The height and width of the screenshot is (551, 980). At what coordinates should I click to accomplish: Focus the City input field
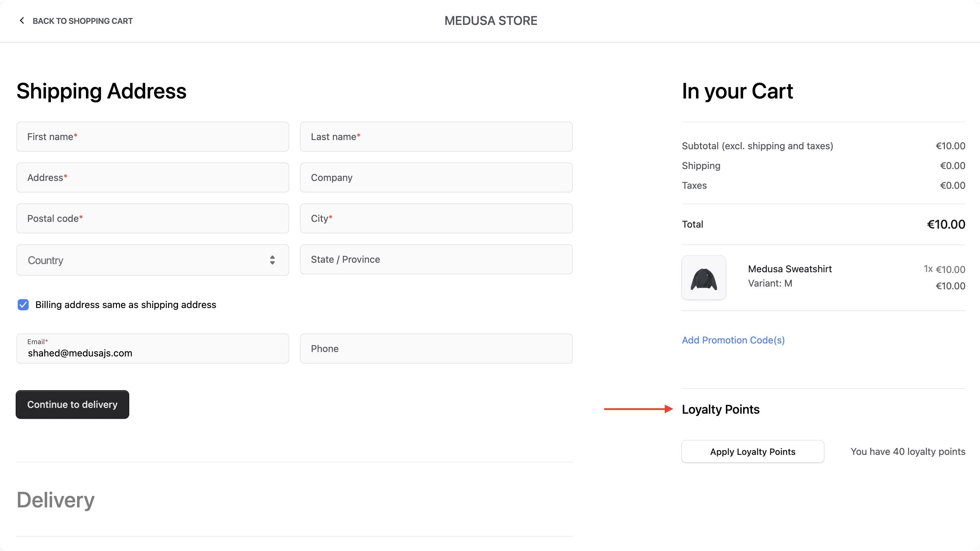tap(436, 219)
